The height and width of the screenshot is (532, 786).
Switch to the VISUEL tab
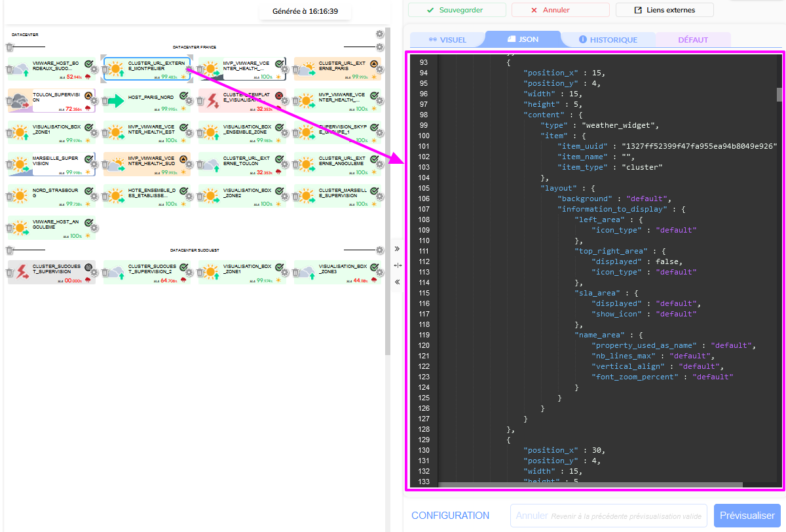coord(447,39)
